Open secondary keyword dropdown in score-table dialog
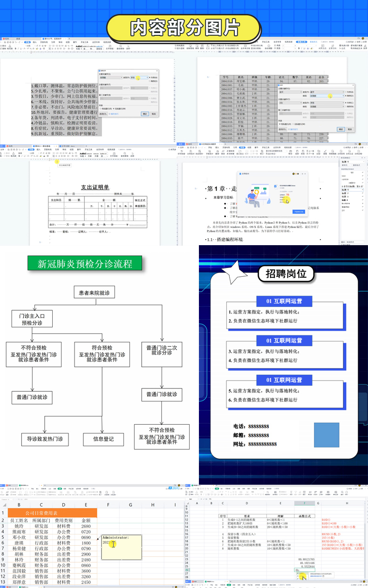Screen dimensions: 368x588 [x=291, y=103]
